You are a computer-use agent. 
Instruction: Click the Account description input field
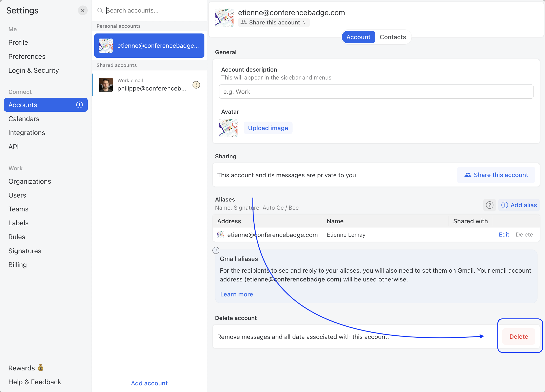pyautogui.click(x=376, y=92)
